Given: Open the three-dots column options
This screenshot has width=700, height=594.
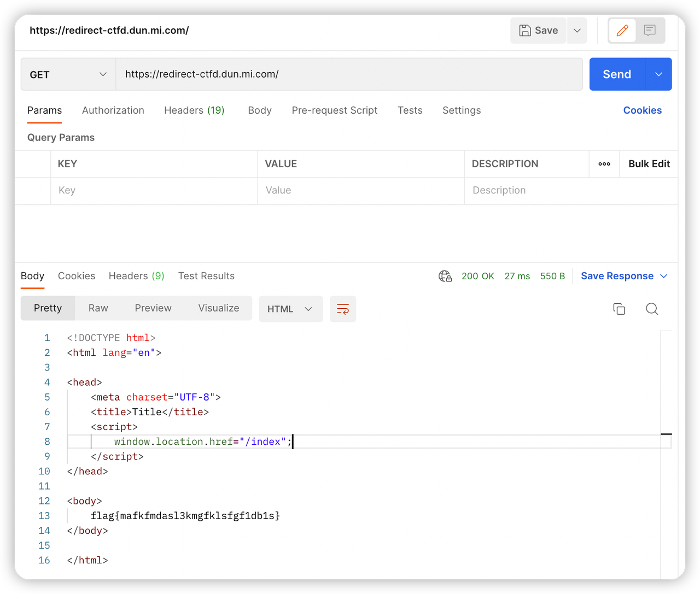Looking at the screenshot, I should click(x=604, y=164).
